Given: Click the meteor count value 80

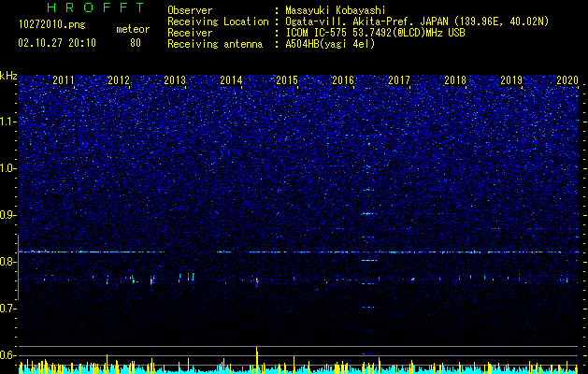Looking at the screenshot, I should tap(136, 43).
